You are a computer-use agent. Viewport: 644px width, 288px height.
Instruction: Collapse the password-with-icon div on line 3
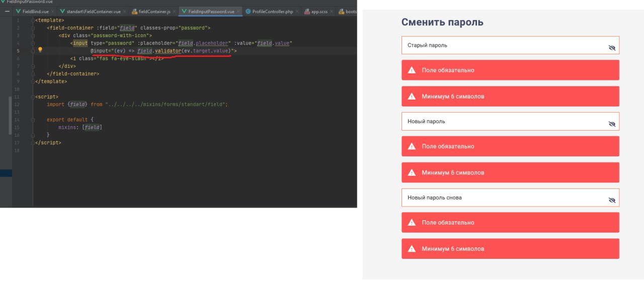(x=33, y=35)
